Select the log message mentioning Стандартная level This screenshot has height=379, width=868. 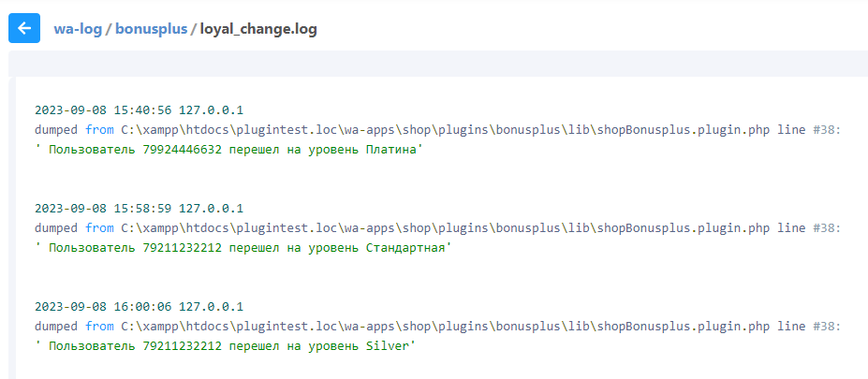[243, 248]
